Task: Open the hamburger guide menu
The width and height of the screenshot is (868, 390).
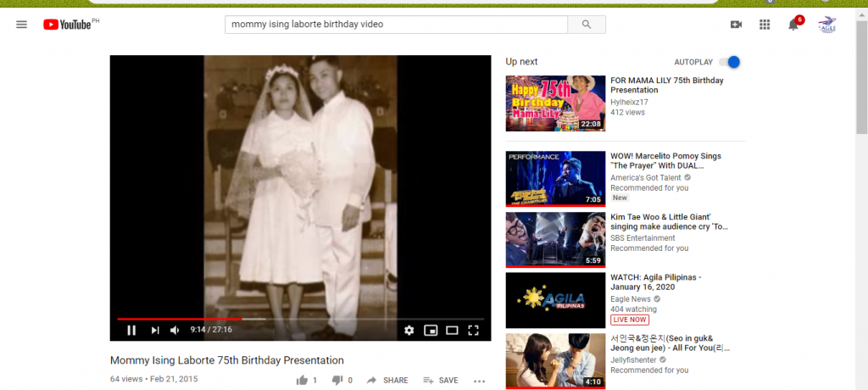Action: pos(21,25)
